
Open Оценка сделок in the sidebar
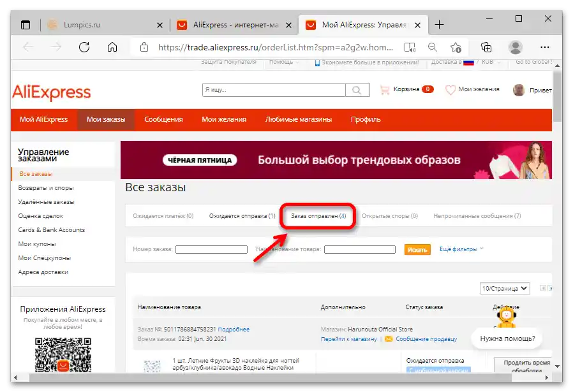coord(41,216)
